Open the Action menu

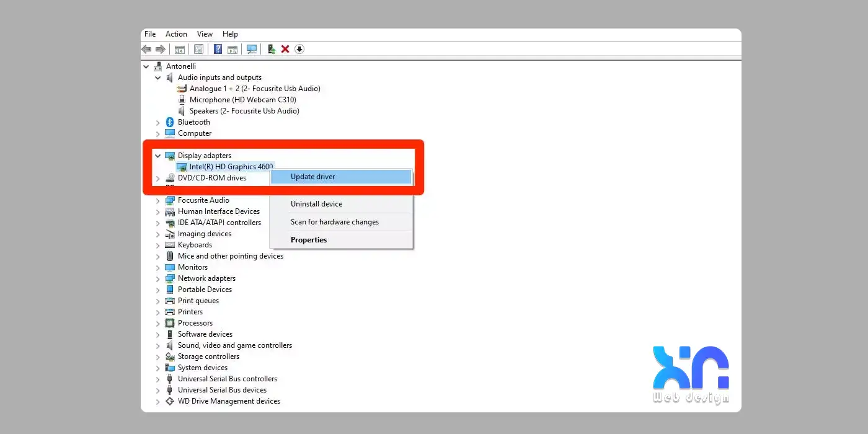(176, 34)
